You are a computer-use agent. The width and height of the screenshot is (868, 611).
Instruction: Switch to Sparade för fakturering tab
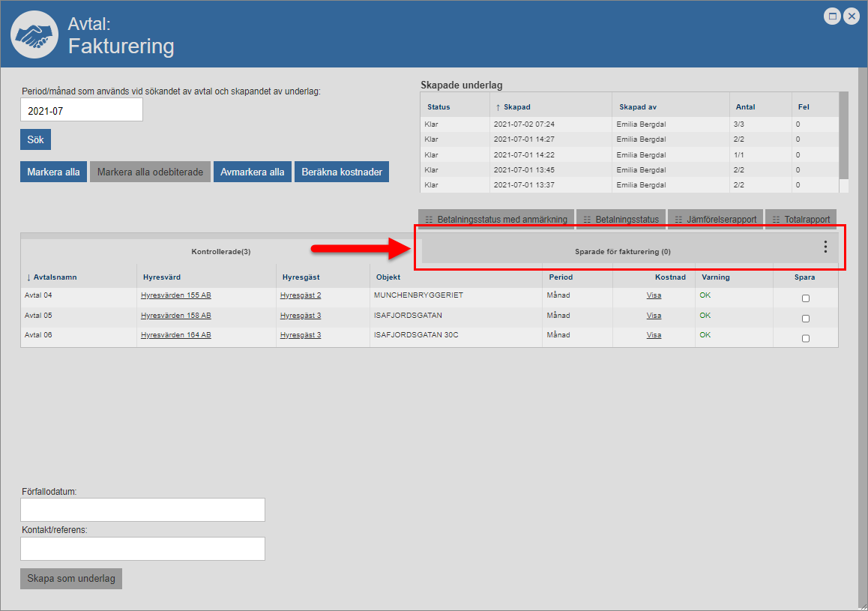pos(622,252)
